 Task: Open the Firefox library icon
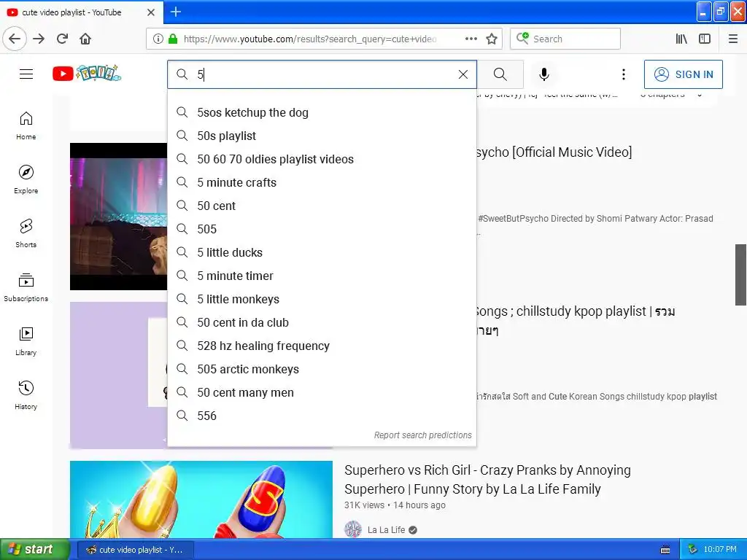pos(681,39)
